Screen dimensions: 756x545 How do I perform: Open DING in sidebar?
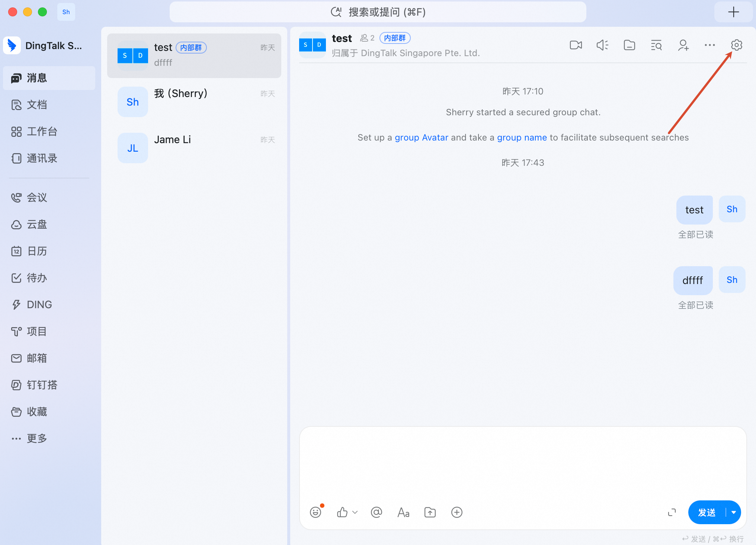[x=49, y=304]
